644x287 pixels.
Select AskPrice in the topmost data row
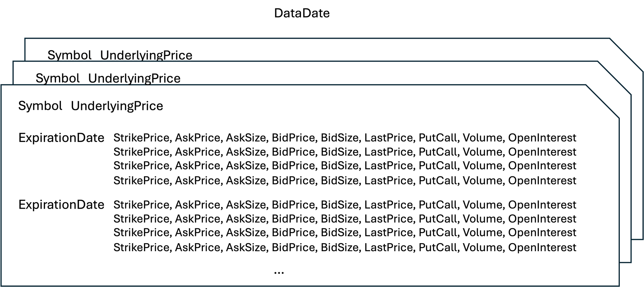coord(198,138)
